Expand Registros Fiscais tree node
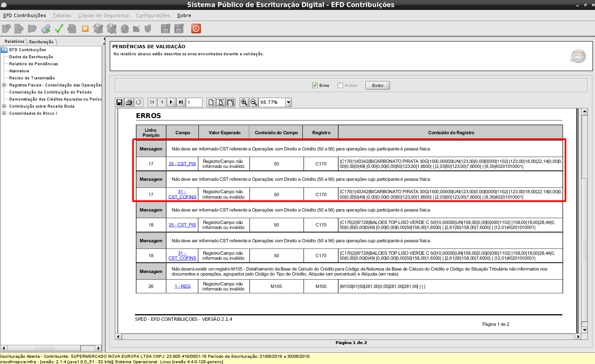 [x=4, y=85]
